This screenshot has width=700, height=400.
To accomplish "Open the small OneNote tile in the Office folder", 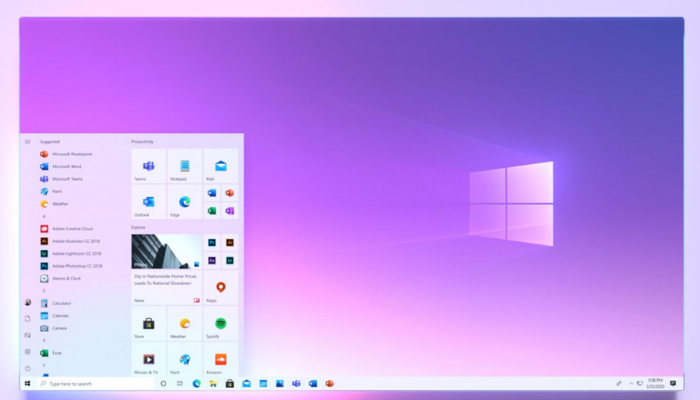I will pos(230,211).
